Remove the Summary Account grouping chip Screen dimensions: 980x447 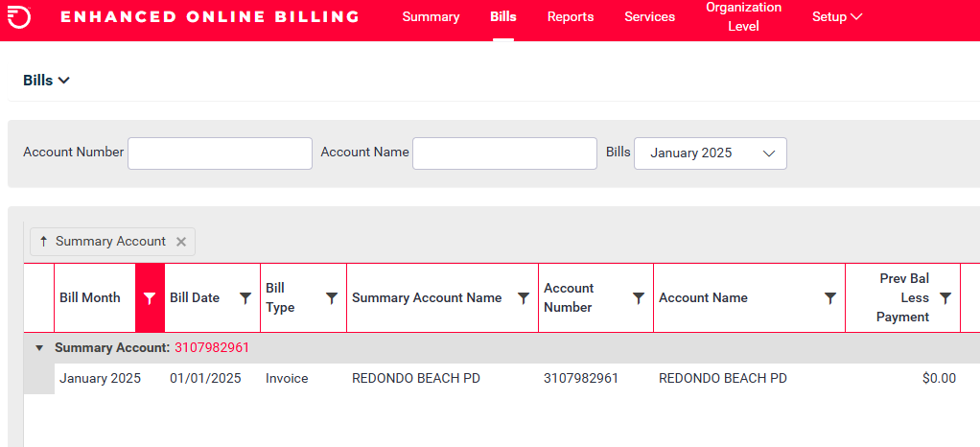(x=181, y=242)
